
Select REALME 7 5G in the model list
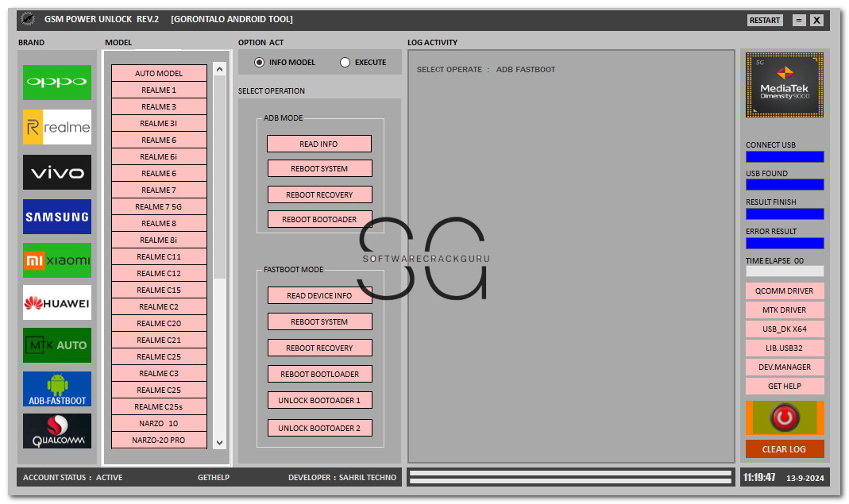(159, 207)
